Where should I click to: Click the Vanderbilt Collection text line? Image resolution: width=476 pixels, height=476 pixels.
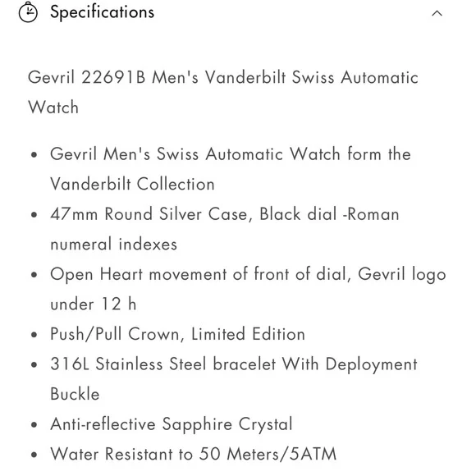click(132, 184)
